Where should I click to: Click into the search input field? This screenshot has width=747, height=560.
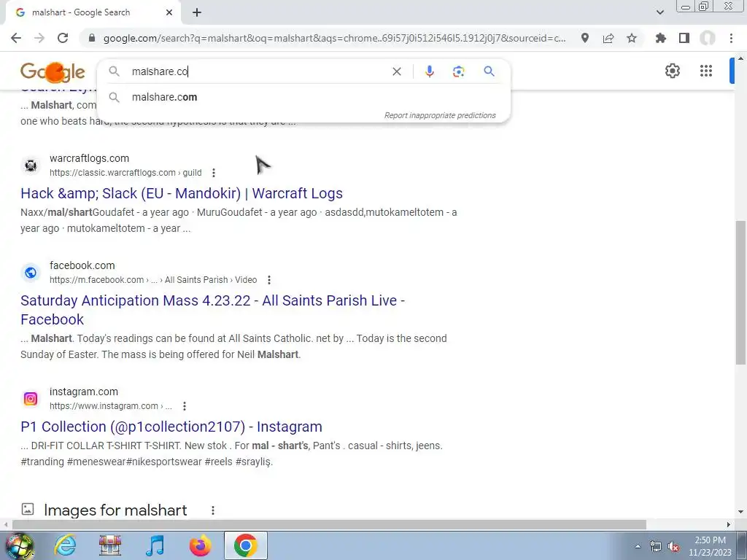pos(258,71)
